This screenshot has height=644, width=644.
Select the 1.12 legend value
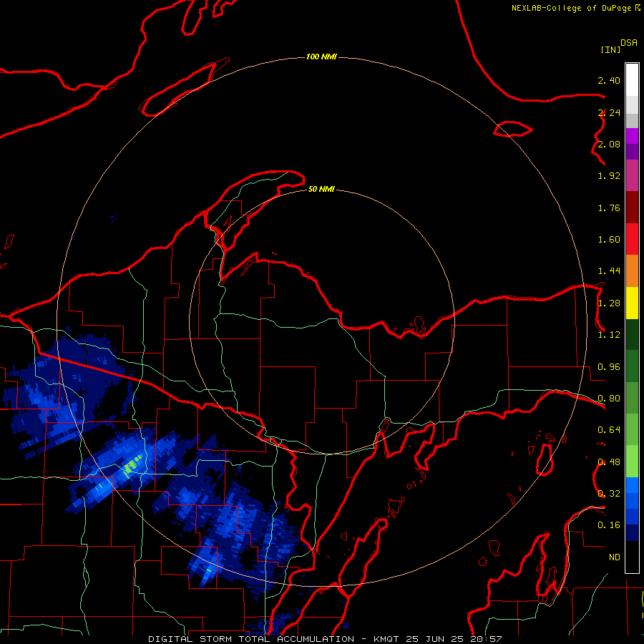pyautogui.click(x=609, y=335)
